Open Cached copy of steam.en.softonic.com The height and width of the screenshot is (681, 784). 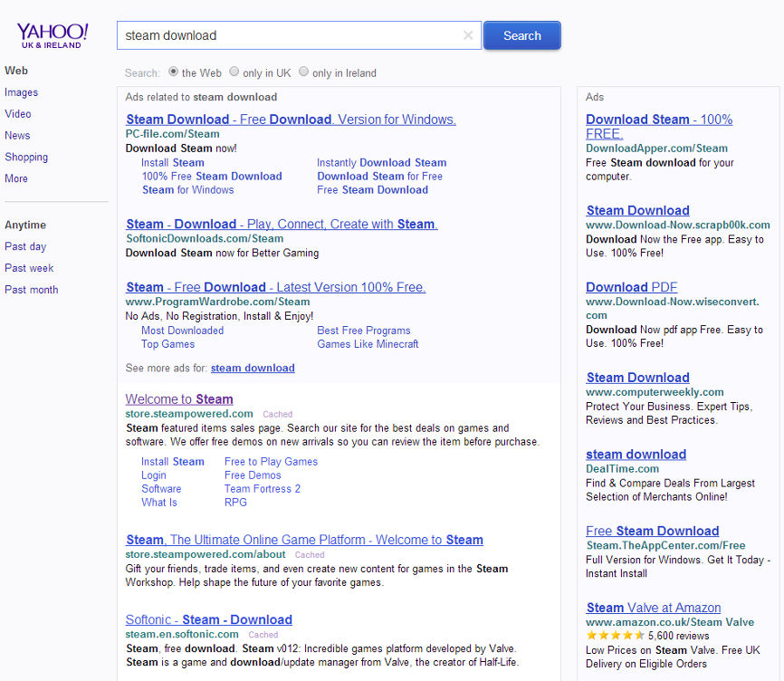pos(263,635)
